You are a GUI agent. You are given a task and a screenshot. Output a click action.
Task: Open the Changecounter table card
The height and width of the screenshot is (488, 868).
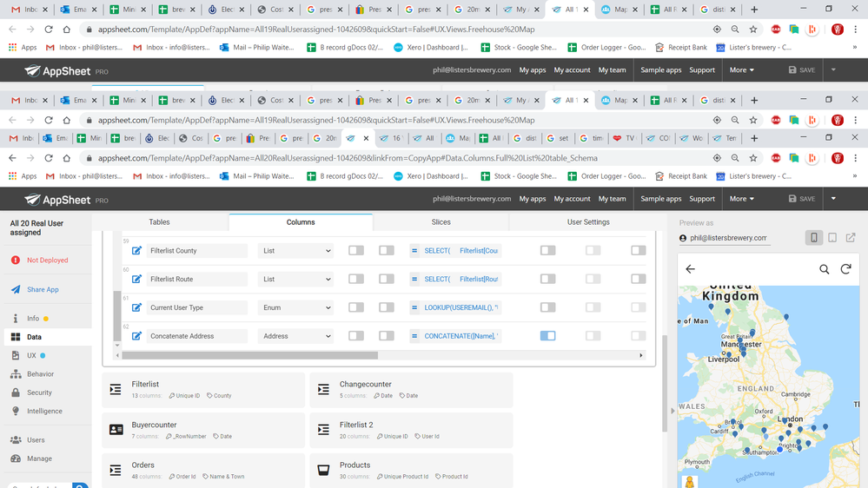coord(411,390)
